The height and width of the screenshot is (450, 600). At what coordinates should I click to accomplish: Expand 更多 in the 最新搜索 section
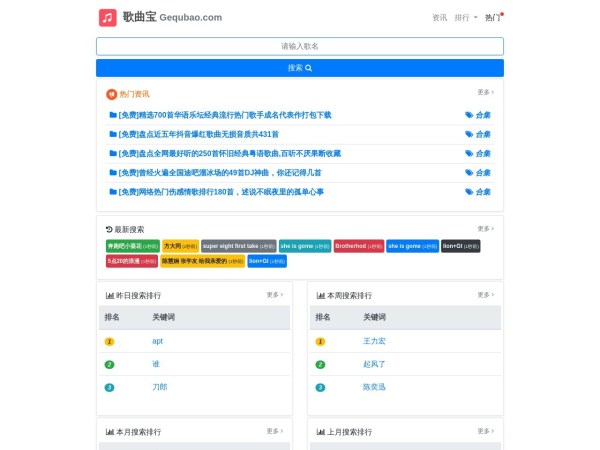point(485,229)
